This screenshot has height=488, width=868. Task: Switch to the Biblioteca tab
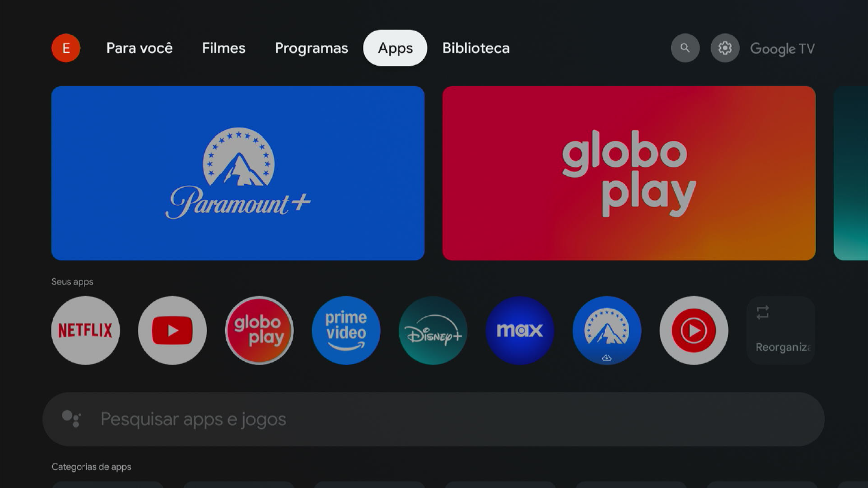pos(476,48)
